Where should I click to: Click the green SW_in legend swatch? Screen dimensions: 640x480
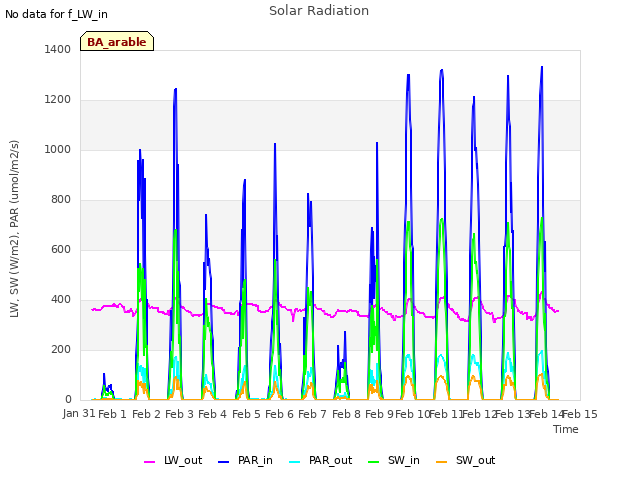(373, 462)
